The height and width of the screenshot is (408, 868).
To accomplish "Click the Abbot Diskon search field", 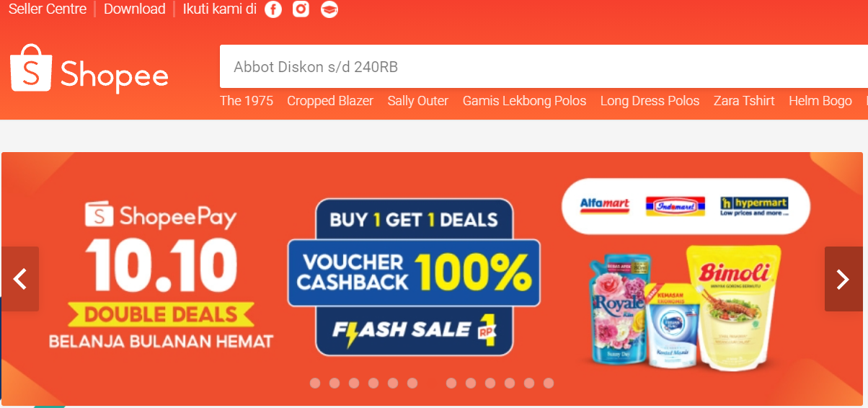I will 544,66.
